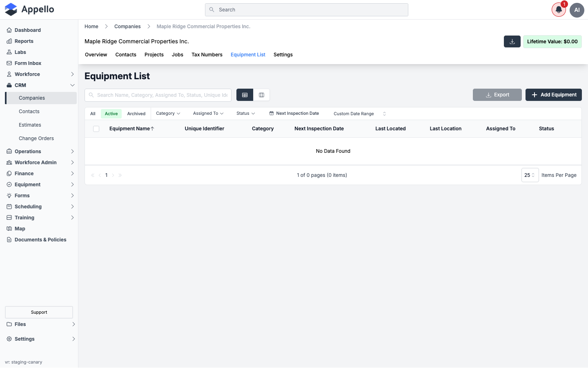Open the company Settings tab
The height and width of the screenshot is (375, 588).
283,55
